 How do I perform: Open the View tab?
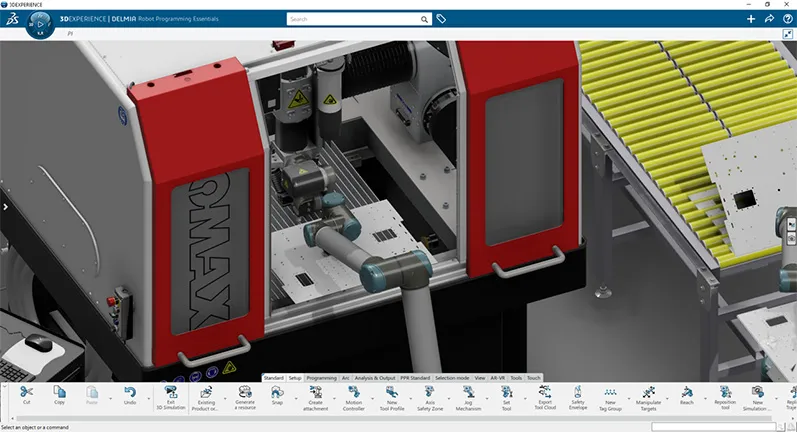(x=480, y=378)
